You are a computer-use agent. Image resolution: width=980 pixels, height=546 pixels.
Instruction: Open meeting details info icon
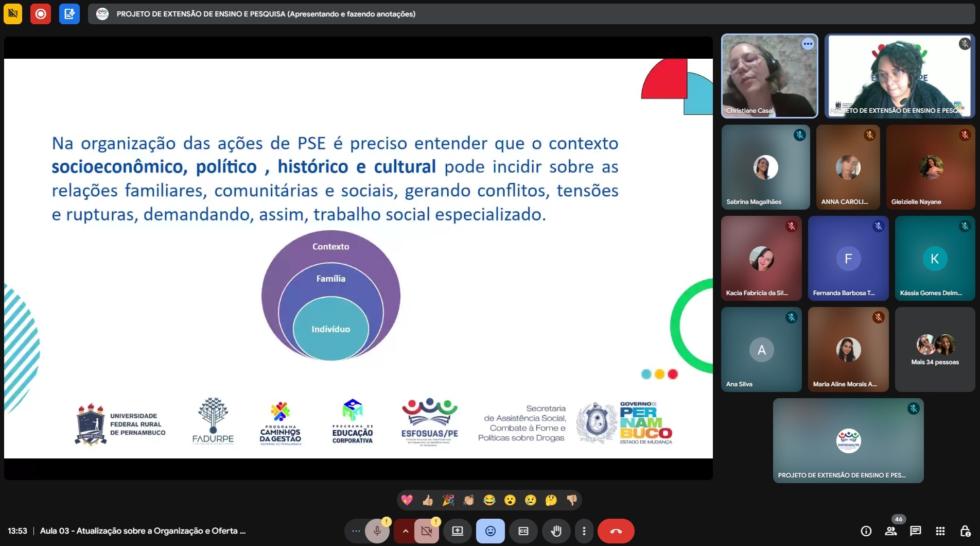click(866, 531)
